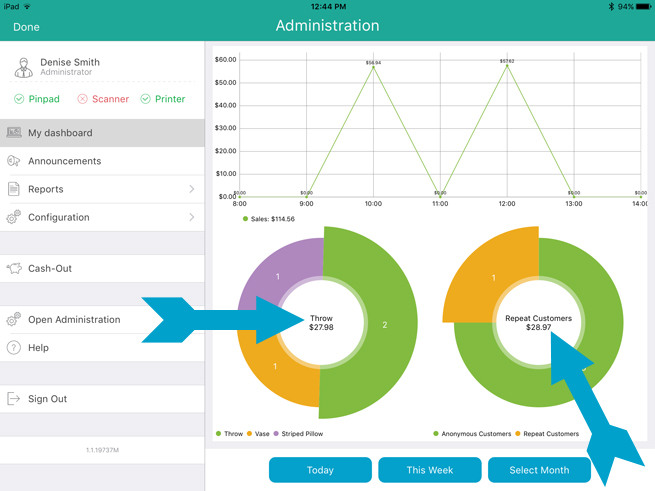Viewport: 655px width, 491px height.
Task: Select the Printer status label
Action: [170, 99]
